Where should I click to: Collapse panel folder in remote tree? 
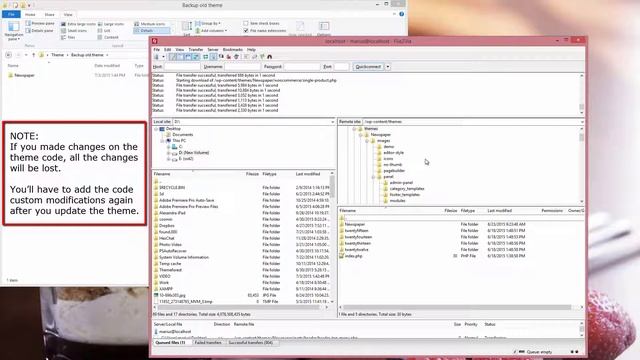click(x=373, y=177)
